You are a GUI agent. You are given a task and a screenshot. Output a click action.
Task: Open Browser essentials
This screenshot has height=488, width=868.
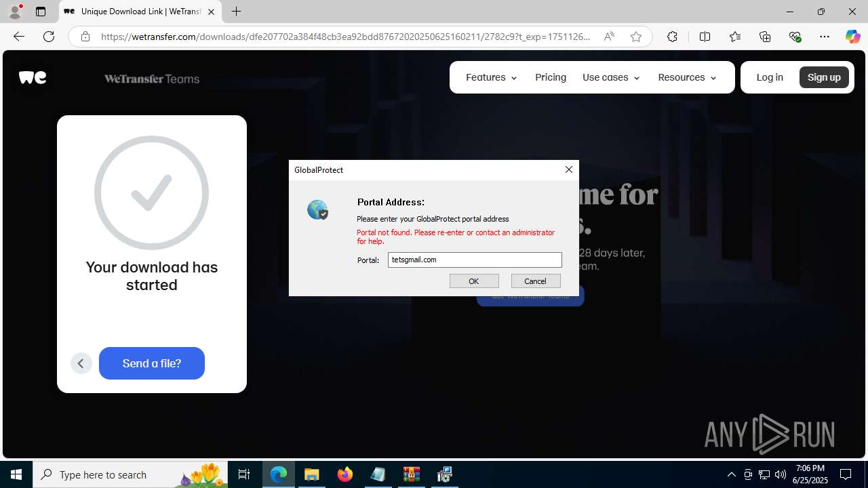795,37
